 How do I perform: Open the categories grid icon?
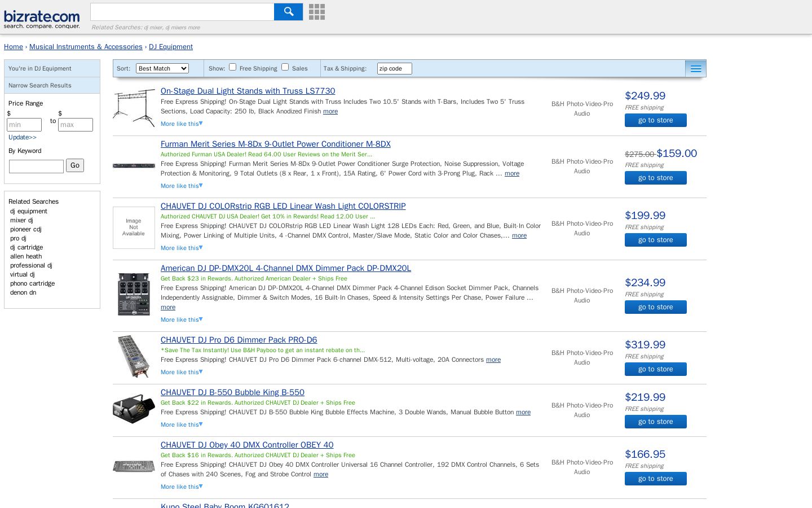point(317,12)
